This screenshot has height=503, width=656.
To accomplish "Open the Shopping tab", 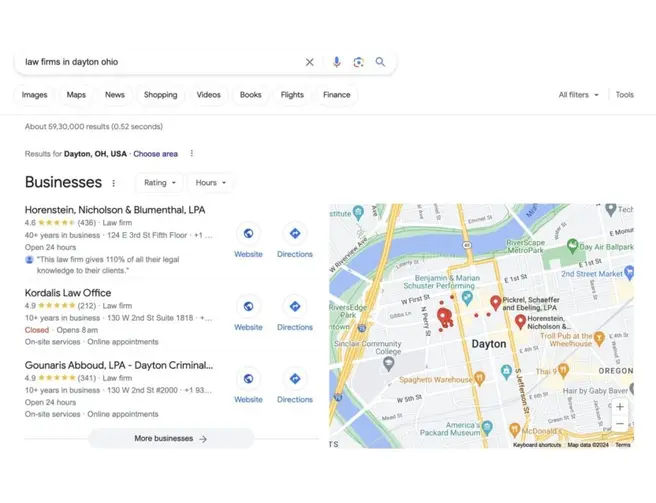I will click(x=161, y=95).
